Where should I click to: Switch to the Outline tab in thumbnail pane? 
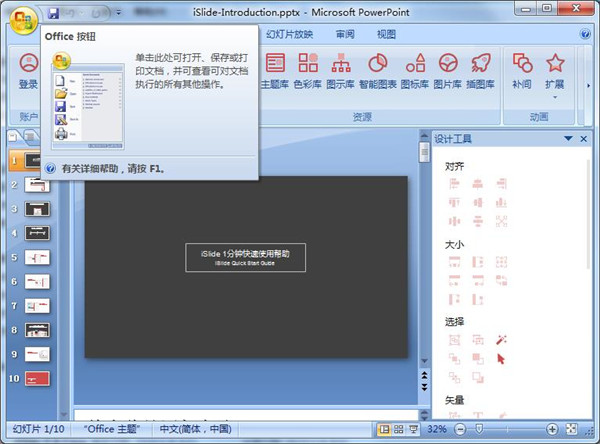tap(31, 137)
